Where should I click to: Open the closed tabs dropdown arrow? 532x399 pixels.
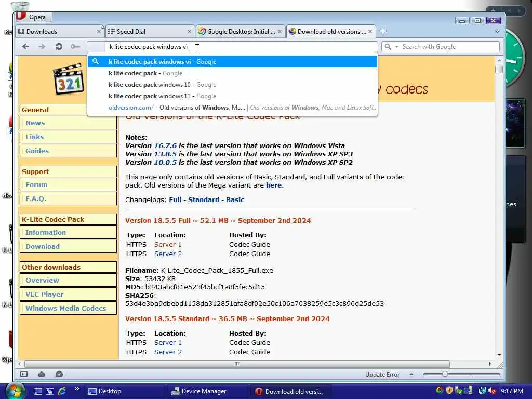497,31
